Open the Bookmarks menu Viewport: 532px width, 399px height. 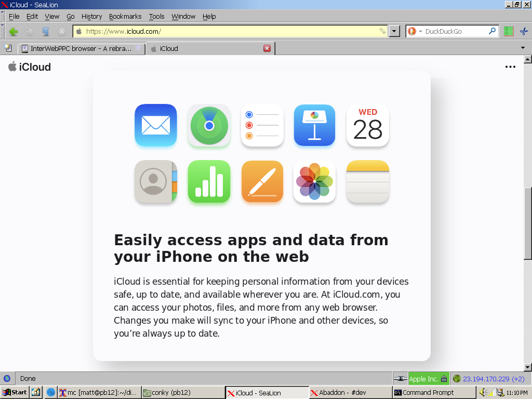tap(125, 16)
